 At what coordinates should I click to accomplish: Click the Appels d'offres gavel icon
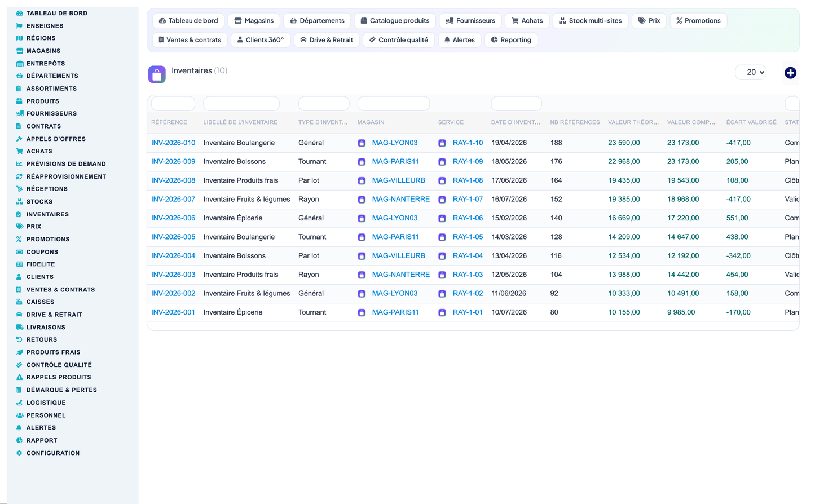(20, 139)
